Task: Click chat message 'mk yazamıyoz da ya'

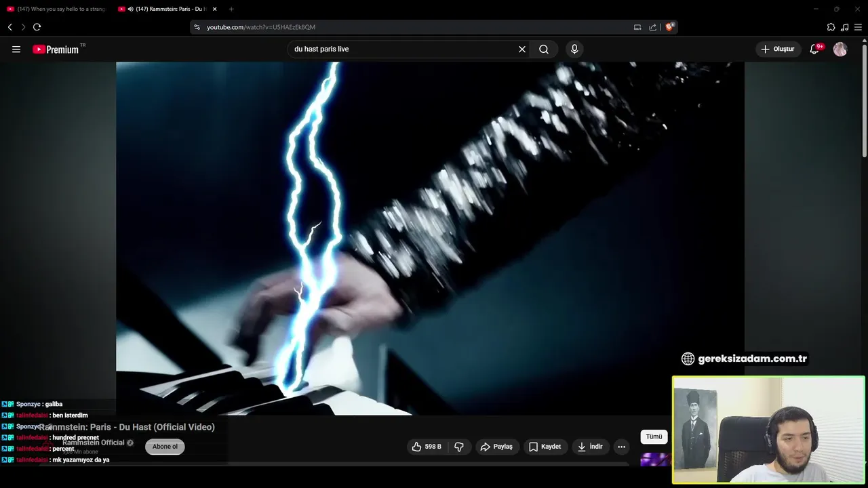Action: (81, 460)
